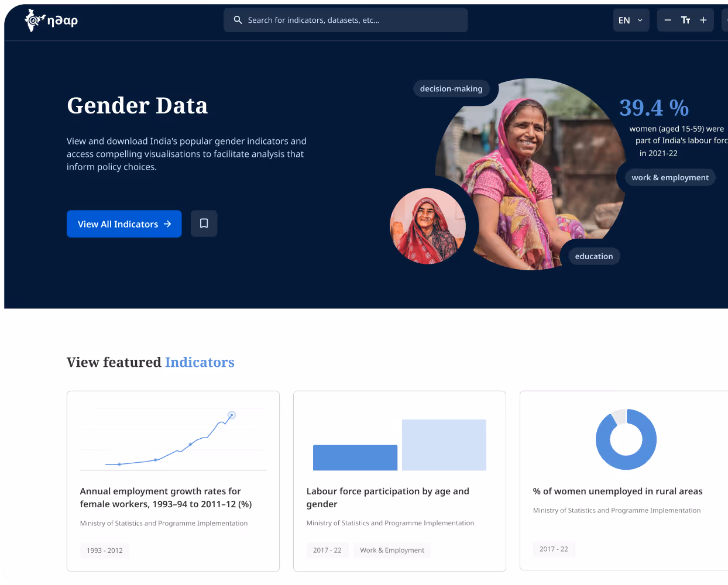Click the NDAP logo in the header
The width and height of the screenshot is (728, 585).
(51, 20)
